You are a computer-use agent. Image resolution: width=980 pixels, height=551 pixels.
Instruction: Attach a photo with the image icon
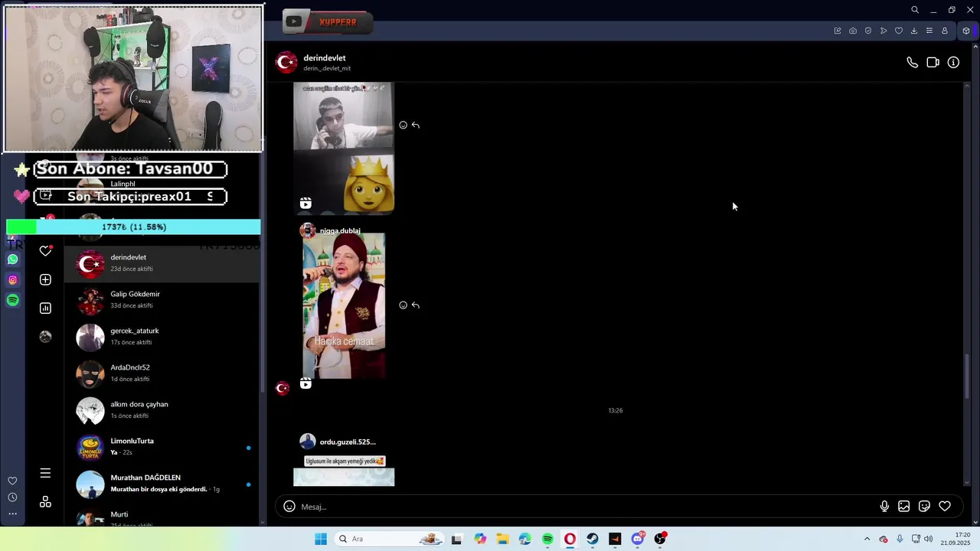[904, 507]
